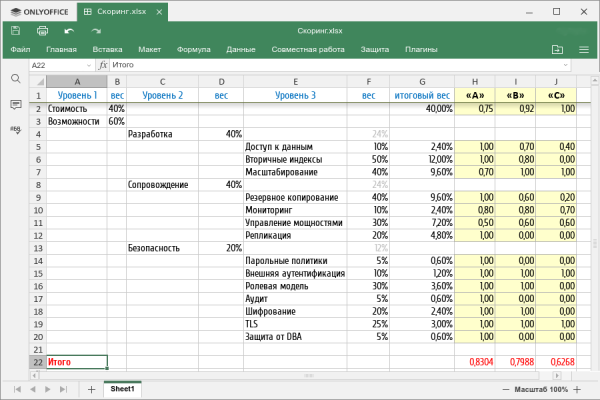
Task: Open the view settings hamburger menu
Action: click(x=583, y=49)
